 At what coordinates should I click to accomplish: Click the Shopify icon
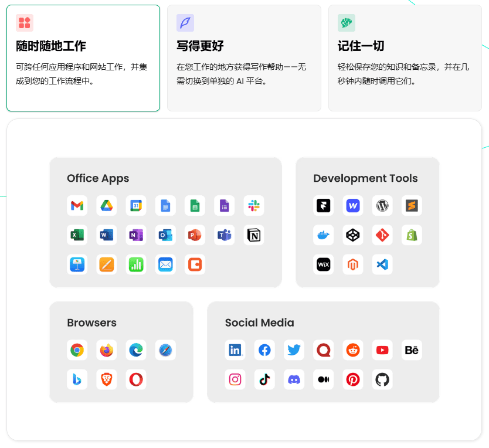(x=412, y=235)
